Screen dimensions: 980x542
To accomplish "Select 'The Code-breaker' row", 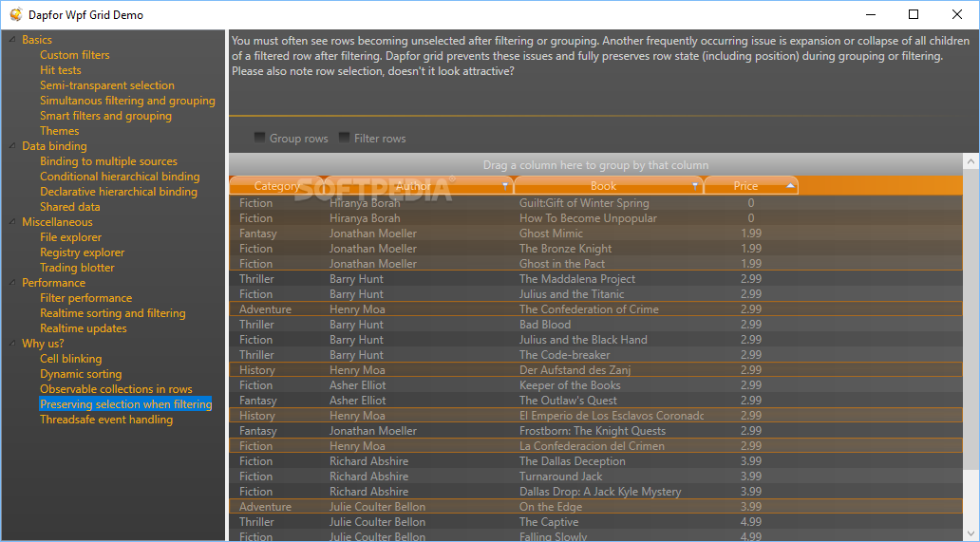I will click(x=595, y=355).
